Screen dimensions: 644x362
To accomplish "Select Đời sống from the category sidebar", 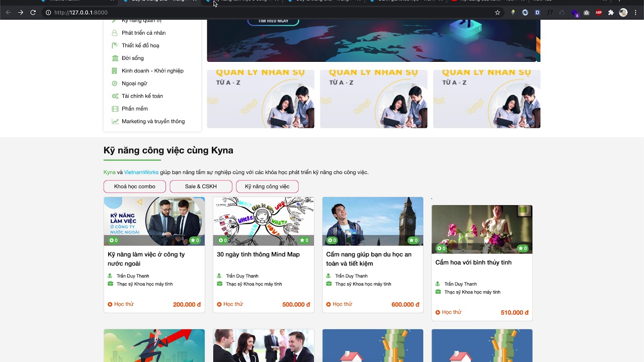I will point(132,58).
